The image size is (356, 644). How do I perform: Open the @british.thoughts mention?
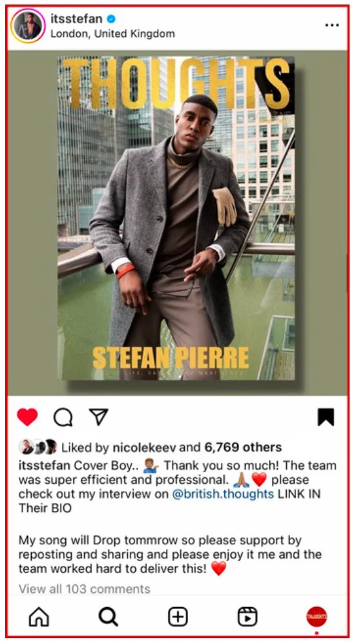pos(223,494)
